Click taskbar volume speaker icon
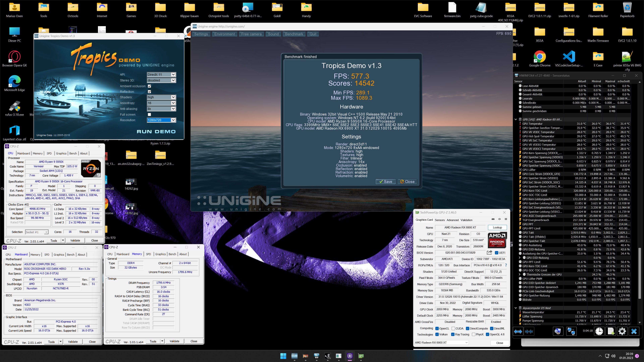The width and height of the screenshot is (644, 362). (x=613, y=356)
